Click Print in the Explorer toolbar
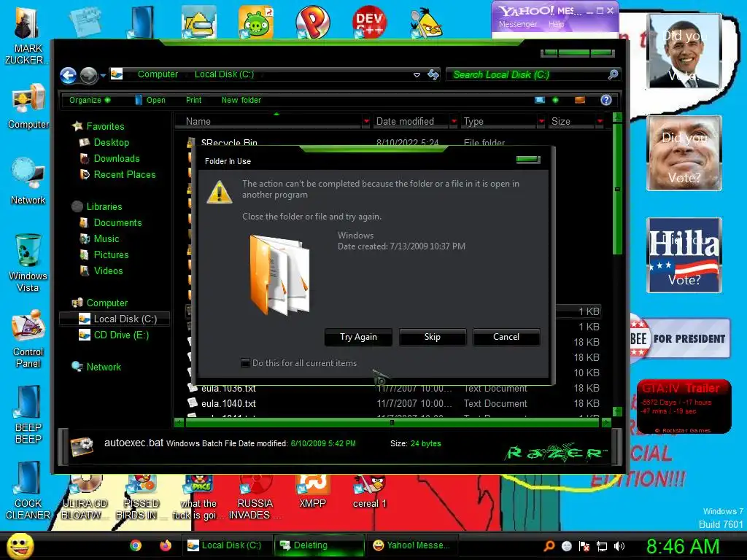 coord(193,100)
